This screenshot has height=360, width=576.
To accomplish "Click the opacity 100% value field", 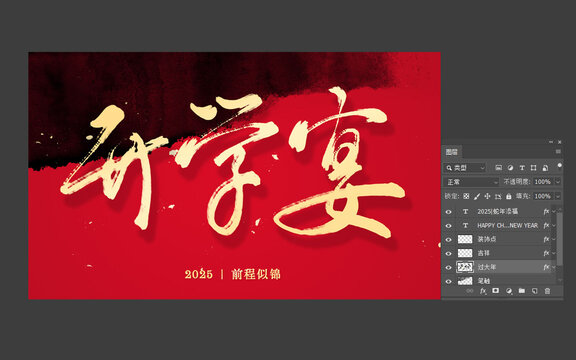I will (x=543, y=182).
